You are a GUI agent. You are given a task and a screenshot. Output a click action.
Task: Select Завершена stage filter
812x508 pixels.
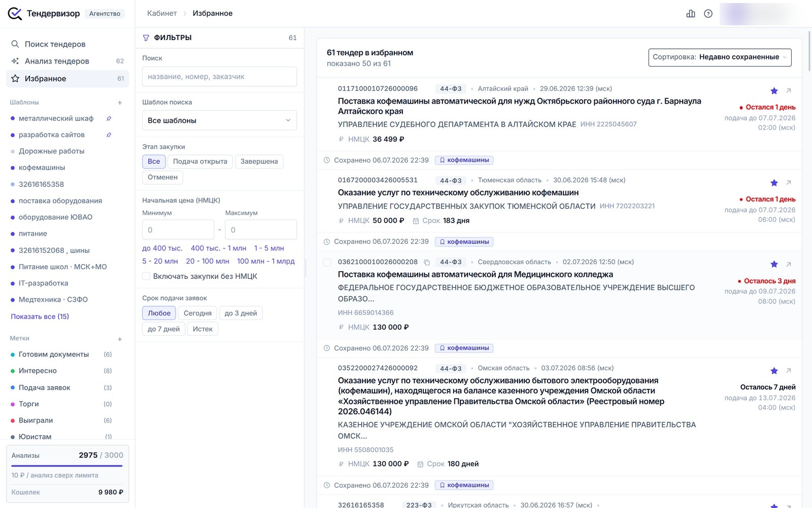pos(259,162)
